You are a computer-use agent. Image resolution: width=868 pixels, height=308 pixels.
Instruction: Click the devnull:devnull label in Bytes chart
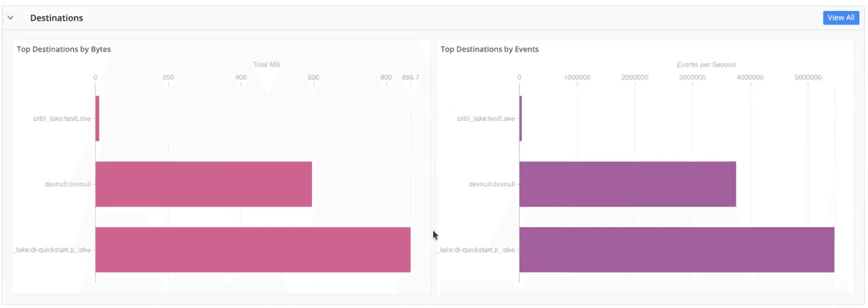pyautogui.click(x=67, y=184)
